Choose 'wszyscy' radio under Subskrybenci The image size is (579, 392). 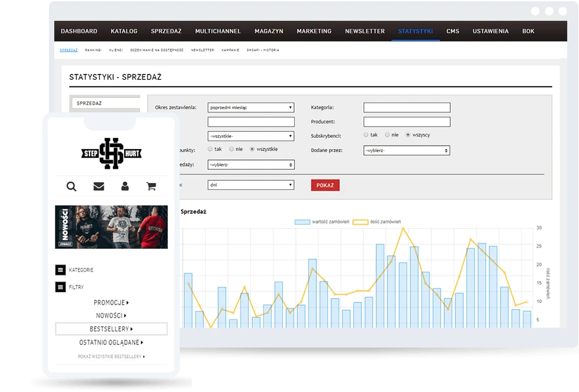[x=408, y=135]
